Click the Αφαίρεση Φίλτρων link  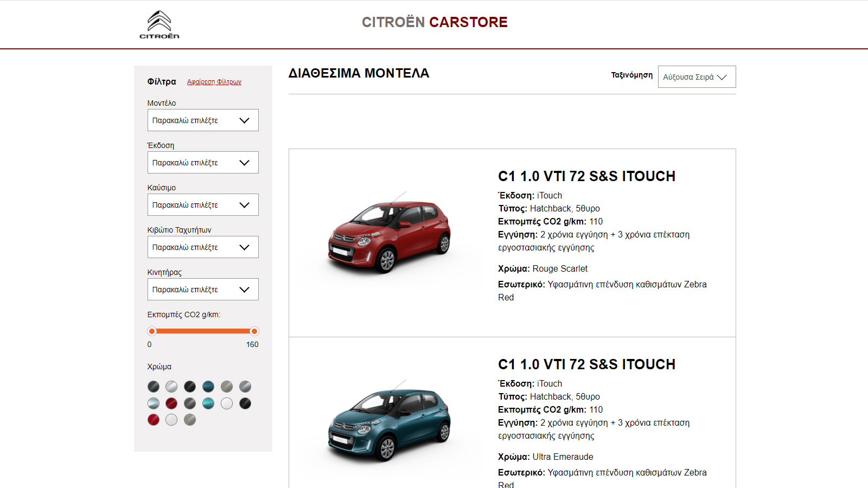pos(214,82)
